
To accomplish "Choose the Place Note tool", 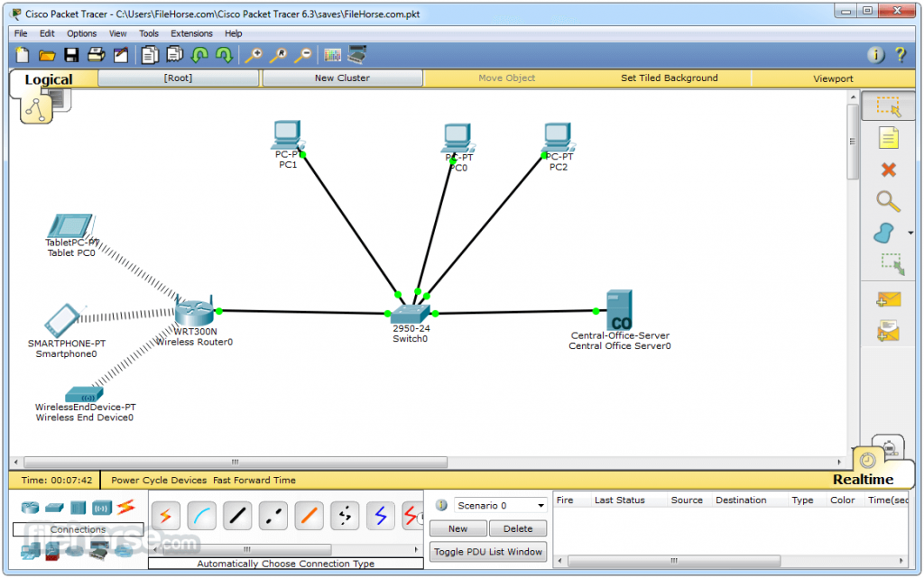I will [x=888, y=138].
